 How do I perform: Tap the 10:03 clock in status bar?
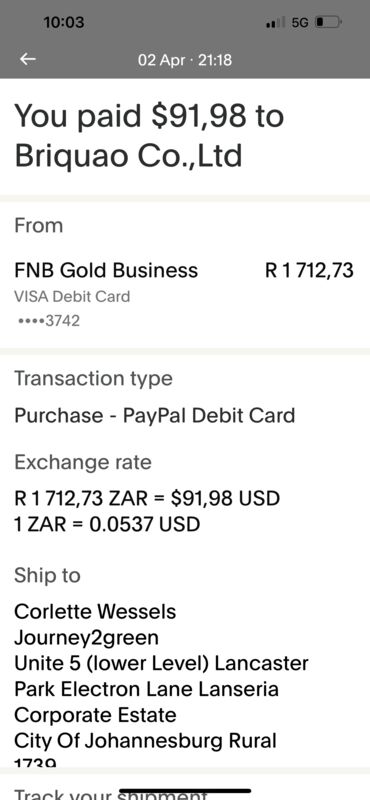pyautogui.click(x=64, y=22)
